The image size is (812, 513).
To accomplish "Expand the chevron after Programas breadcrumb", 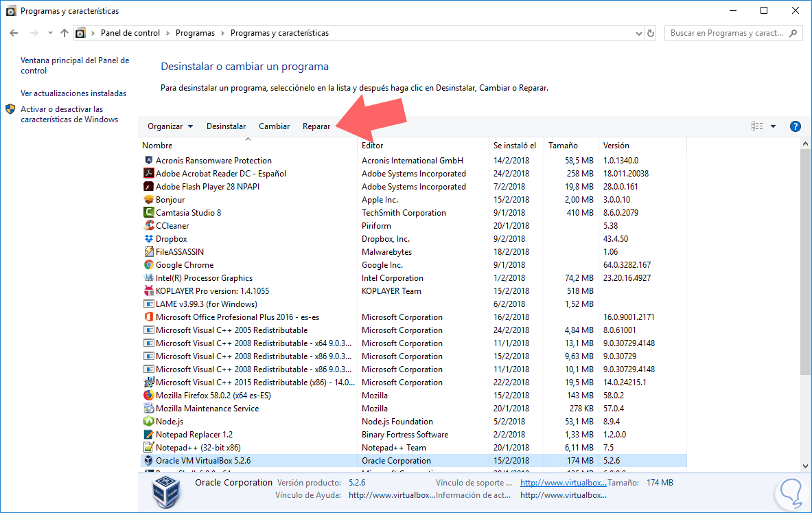I will [222, 33].
